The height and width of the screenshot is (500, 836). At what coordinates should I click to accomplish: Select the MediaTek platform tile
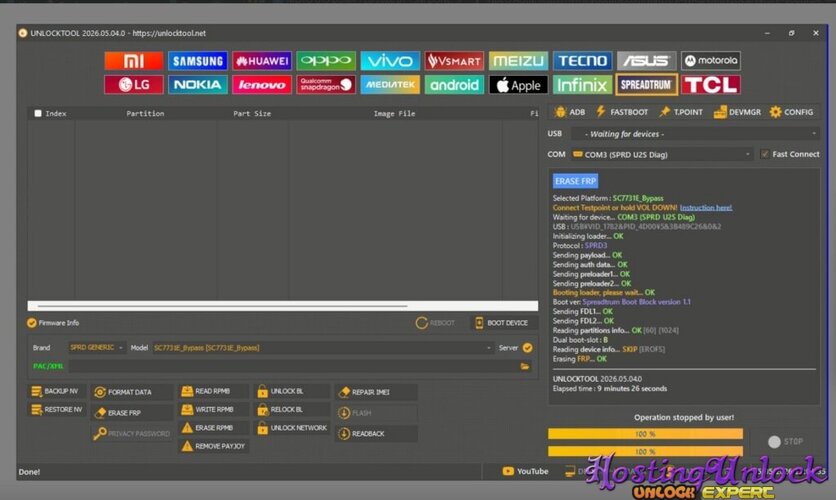(x=390, y=85)
